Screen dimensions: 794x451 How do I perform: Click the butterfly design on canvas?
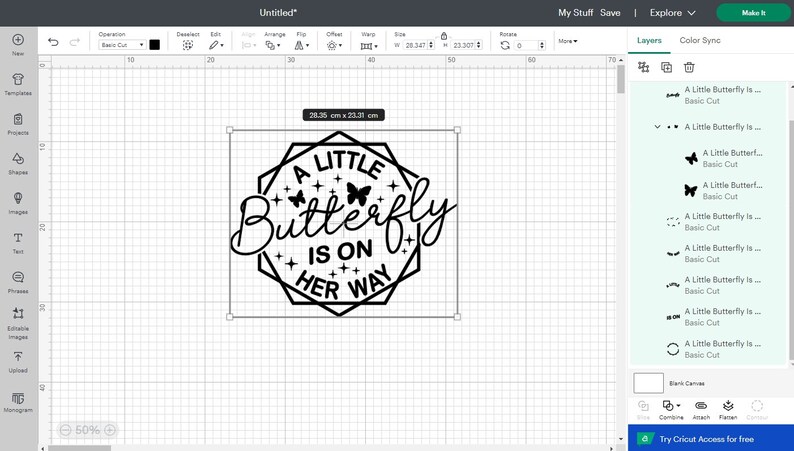(x=343, y=223)
